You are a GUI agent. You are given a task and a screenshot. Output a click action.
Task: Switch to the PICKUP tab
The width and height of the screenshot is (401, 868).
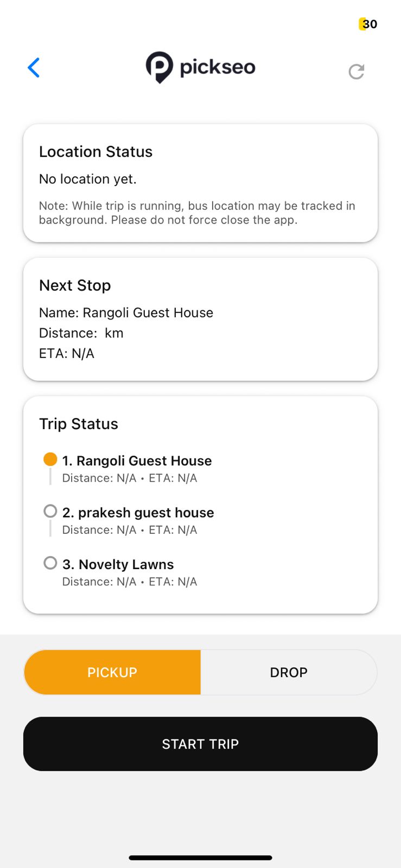pyautogui.click(x=112, y=672)
